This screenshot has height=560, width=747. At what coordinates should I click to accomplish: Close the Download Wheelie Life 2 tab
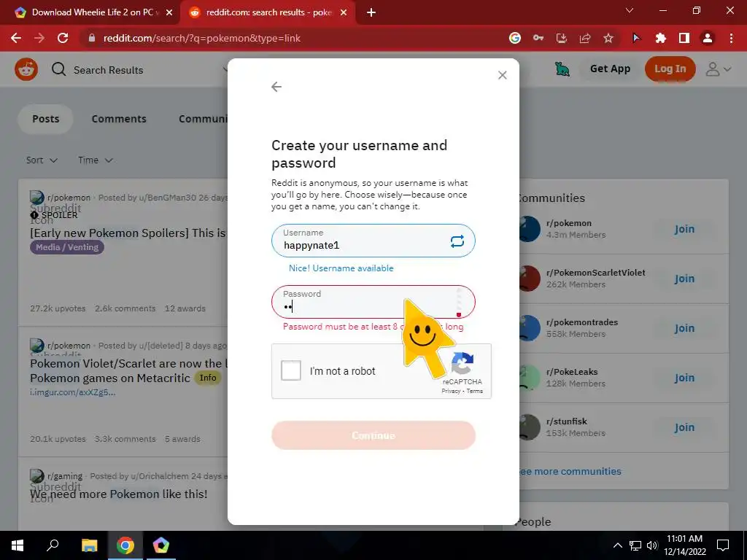(x=169, y=12)
